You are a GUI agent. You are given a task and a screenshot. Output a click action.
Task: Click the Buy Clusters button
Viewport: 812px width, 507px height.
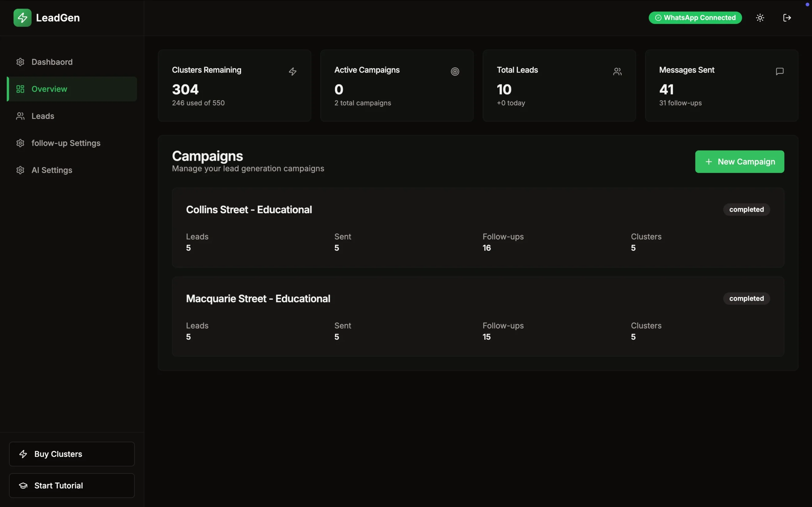coord(72,454)
